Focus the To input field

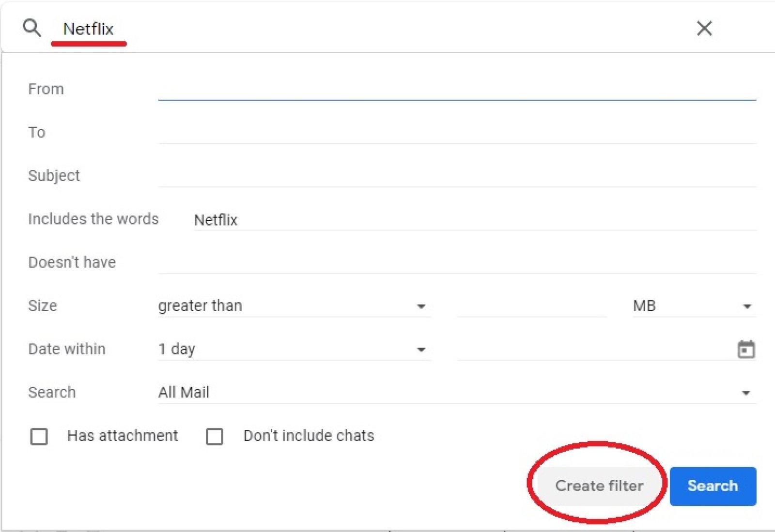click(x=457, y=132)
